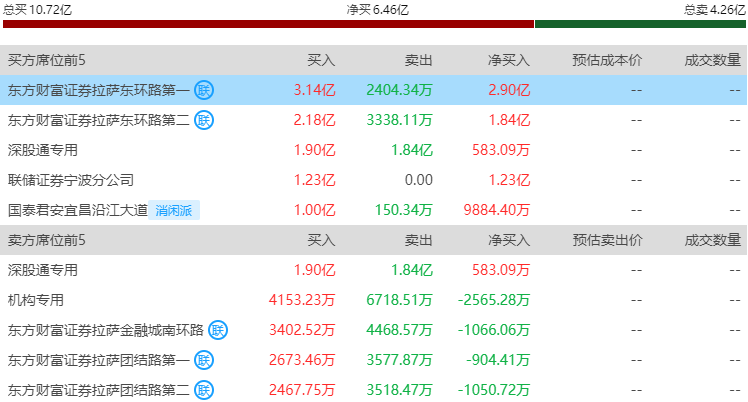Select 深股通专用 in the seller top 5
This screenshot has width=748, height=402.
42,270
